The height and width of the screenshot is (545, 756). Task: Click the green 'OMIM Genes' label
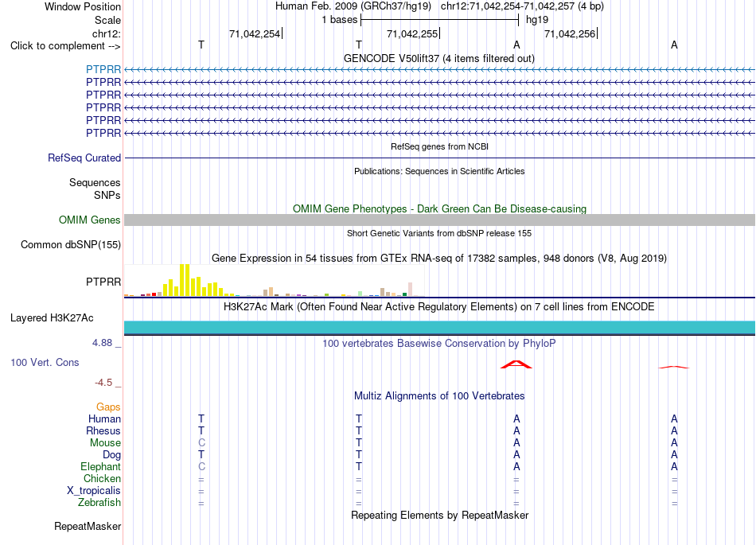[89, 220]
